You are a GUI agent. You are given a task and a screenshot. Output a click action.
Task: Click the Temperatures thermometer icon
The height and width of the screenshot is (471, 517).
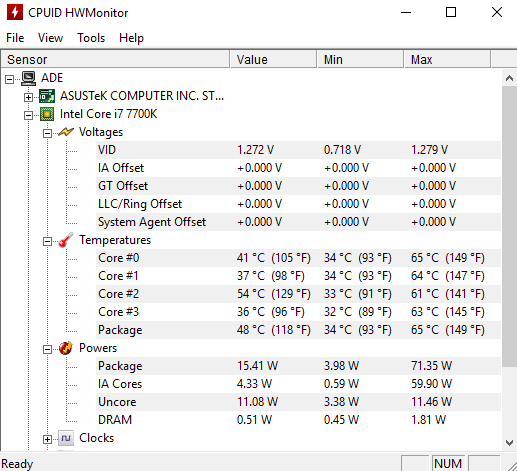pos(65,240)
